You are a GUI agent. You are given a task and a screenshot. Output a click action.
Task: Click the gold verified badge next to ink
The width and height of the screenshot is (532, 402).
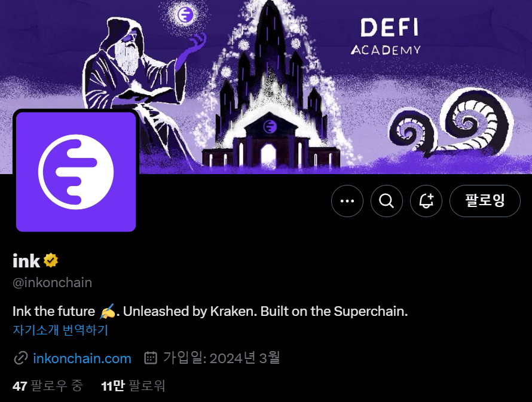pos(51,261)
